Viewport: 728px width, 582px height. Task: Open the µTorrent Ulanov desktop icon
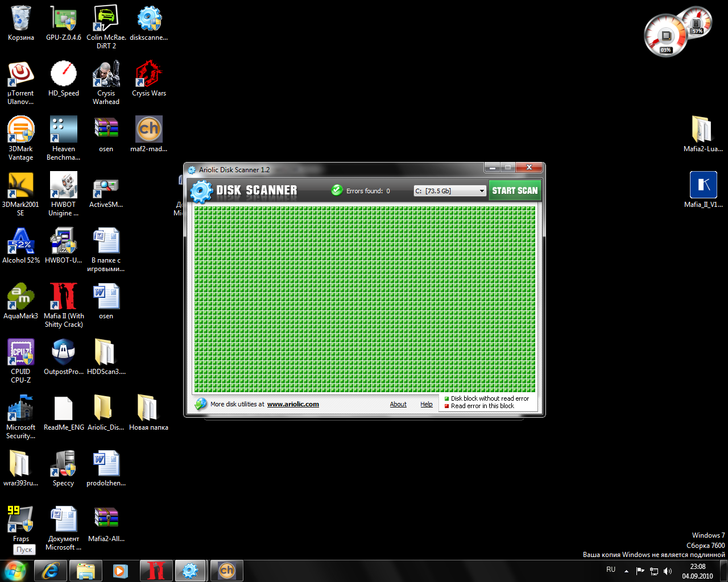click(x=20, y=74)
